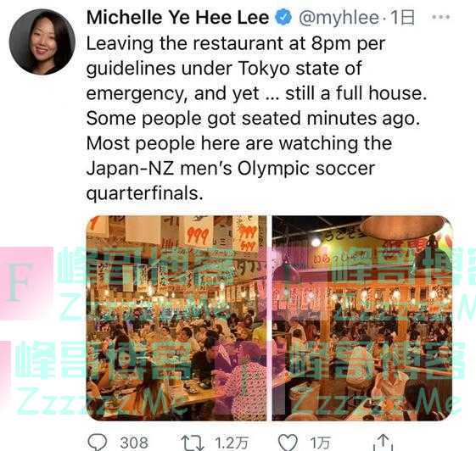Viewport: 476px width, 451px height.
Task: Click the 1万 like count
Action: pos(320,443)
